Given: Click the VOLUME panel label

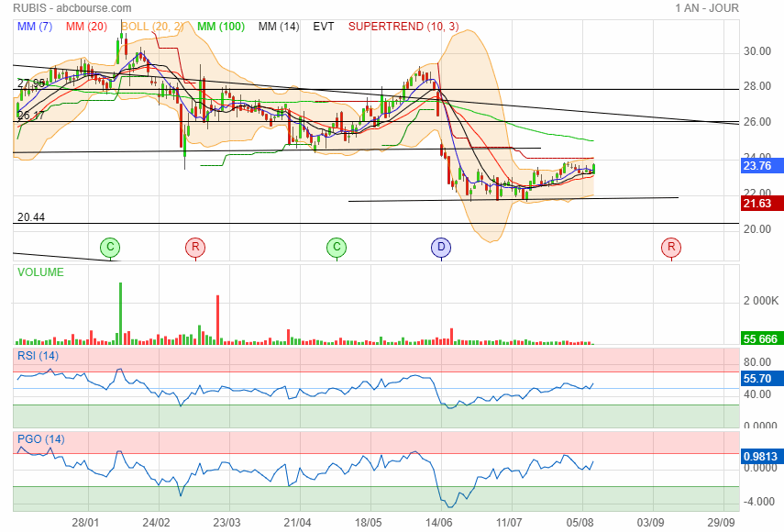Looking at the screenshot, I should pos(40,272).
